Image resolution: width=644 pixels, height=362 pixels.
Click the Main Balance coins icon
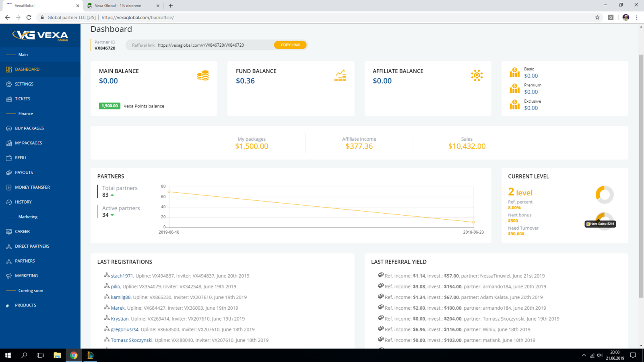203,76
